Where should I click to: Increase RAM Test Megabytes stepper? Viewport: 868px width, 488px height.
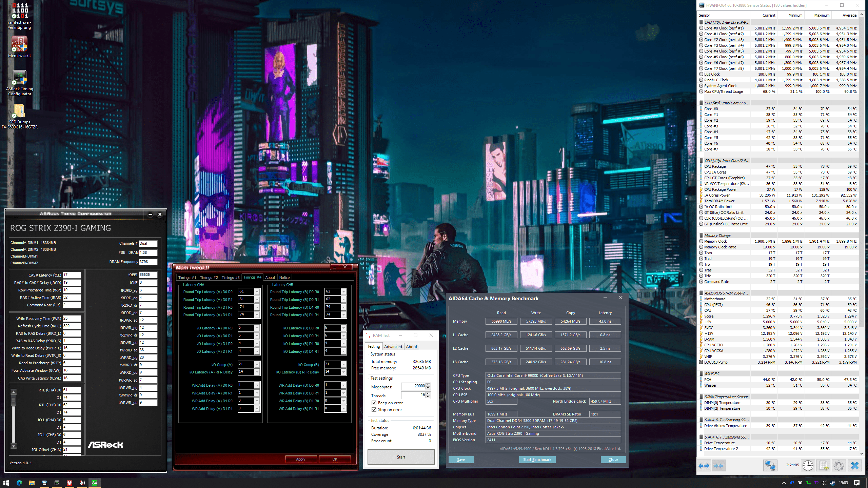click(428, 385)
